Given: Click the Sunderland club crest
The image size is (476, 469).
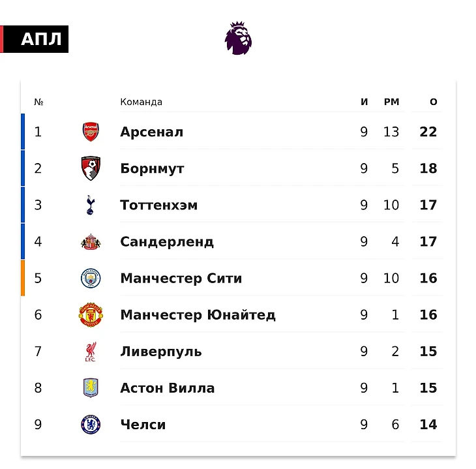Looking at the screenshot, I should 91,241.
